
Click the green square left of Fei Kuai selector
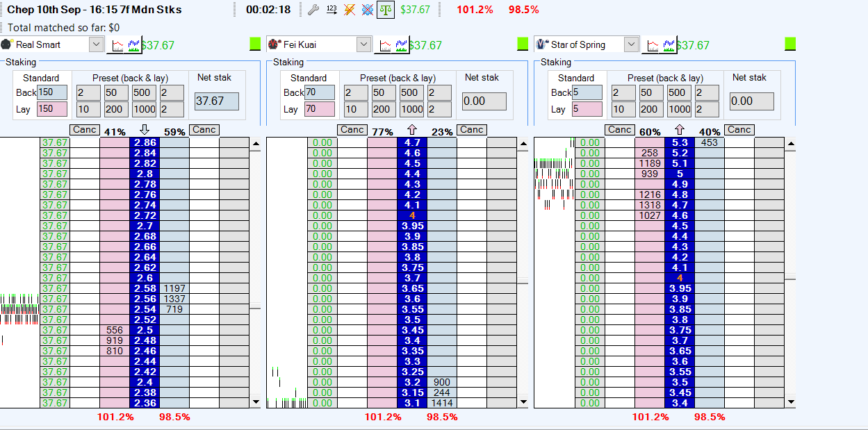coord(255,44)
